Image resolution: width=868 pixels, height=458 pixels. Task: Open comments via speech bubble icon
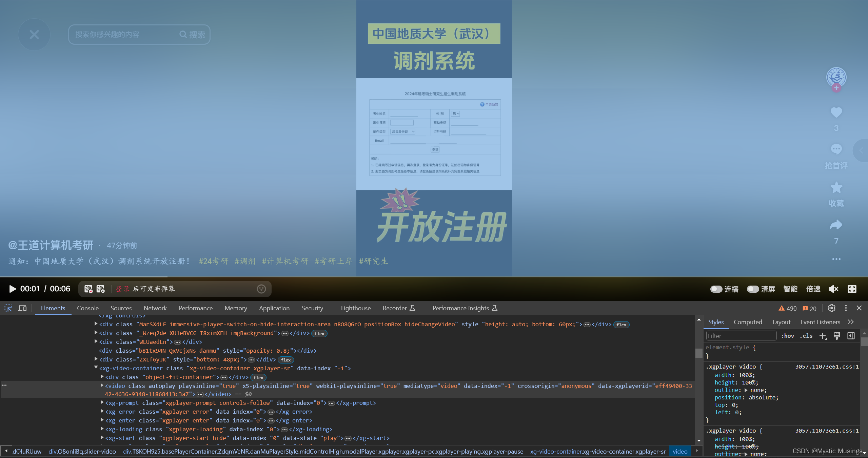(x=836, y=149)
